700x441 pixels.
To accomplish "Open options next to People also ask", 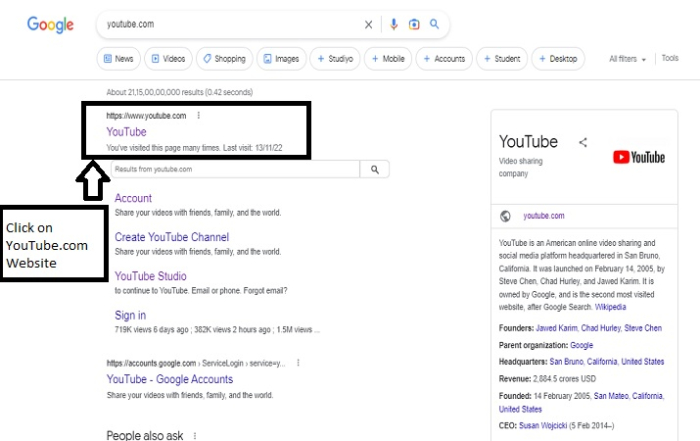I will tap(195, 436).
